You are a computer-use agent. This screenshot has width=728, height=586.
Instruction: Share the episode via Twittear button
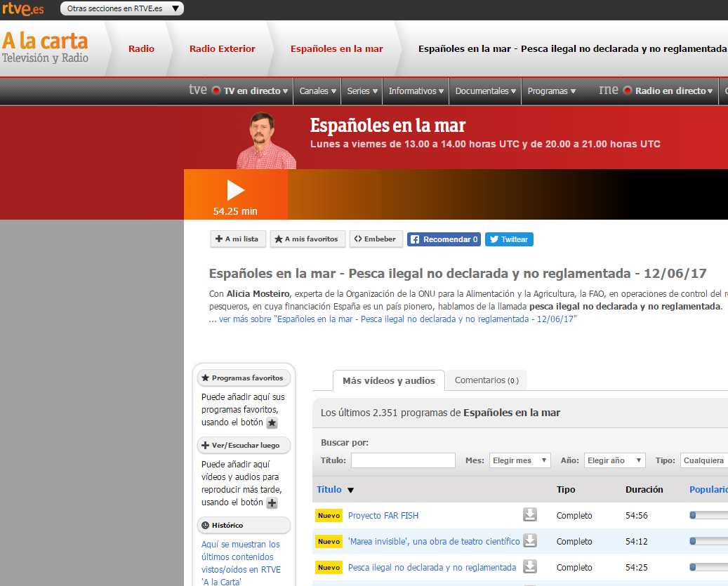pos(509,239)
